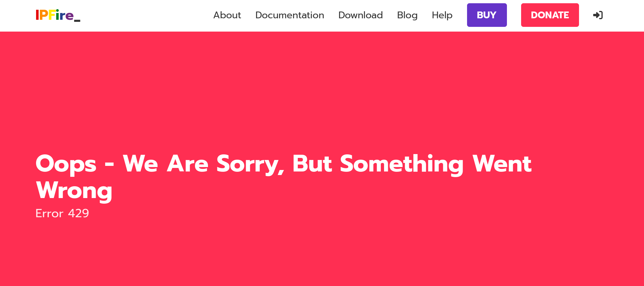Click the number "429" in the error code
Viewport: 644px width, 286px height.
(x=78, y=213)
